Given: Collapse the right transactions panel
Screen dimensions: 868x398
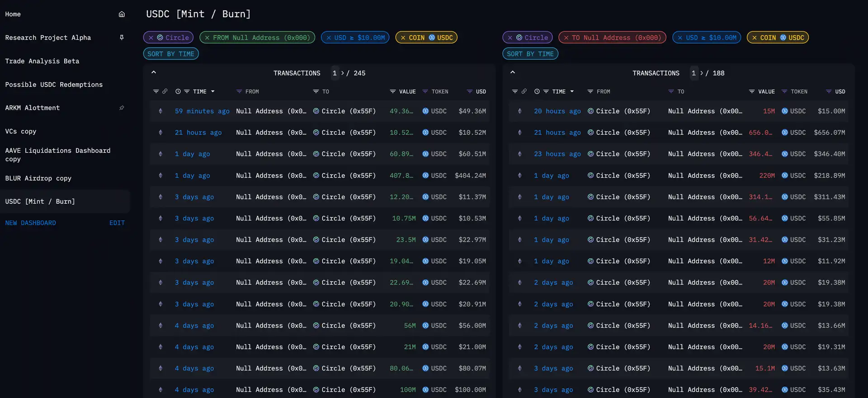Looking at the screenshot, I should 513,72.
